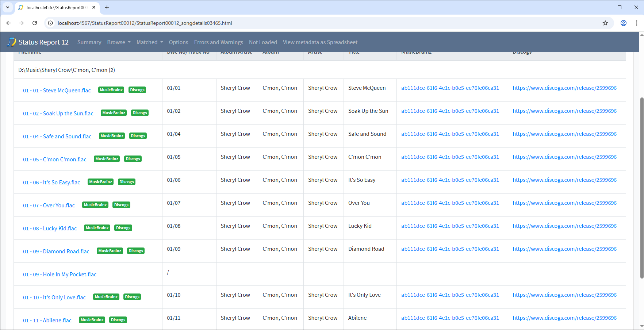
Task: Click Discogs badge for Lucky Kid.flac
Action: (123, 228)
